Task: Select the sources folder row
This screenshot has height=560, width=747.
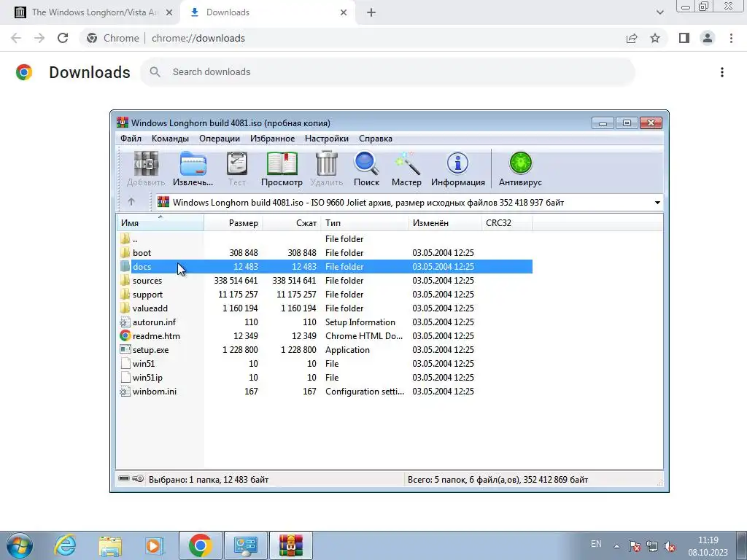Action: pyautogui.click(x=325, y=281)
